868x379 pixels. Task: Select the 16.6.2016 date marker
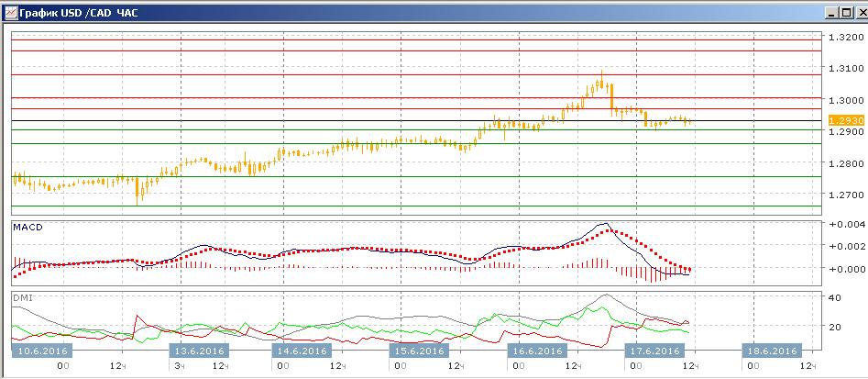tap(536, 351)
